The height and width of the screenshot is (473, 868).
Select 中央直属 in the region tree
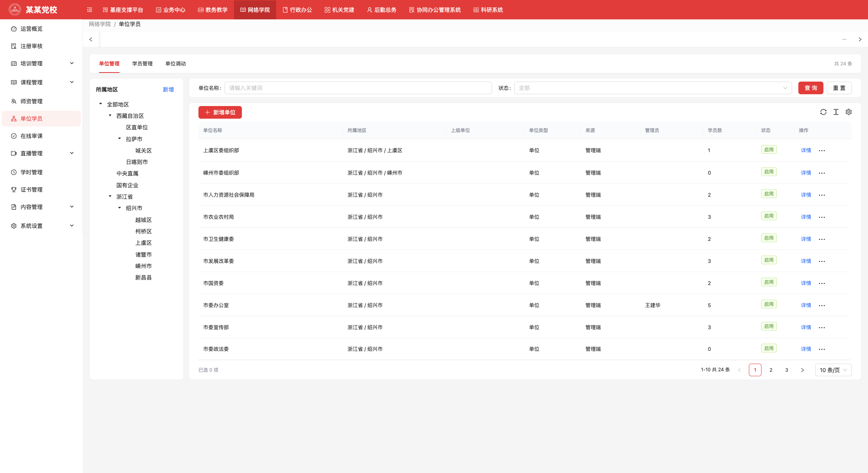pyautogui.click(x=127, y=173)
